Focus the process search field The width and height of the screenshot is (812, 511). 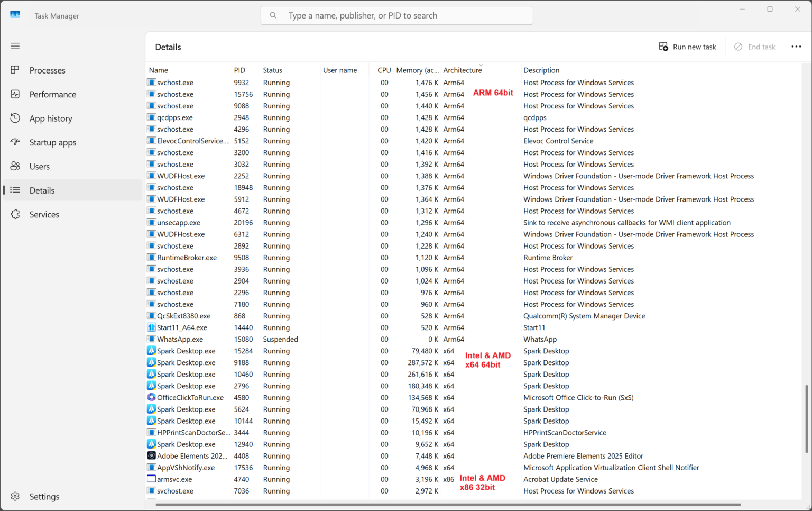[396, 15]
